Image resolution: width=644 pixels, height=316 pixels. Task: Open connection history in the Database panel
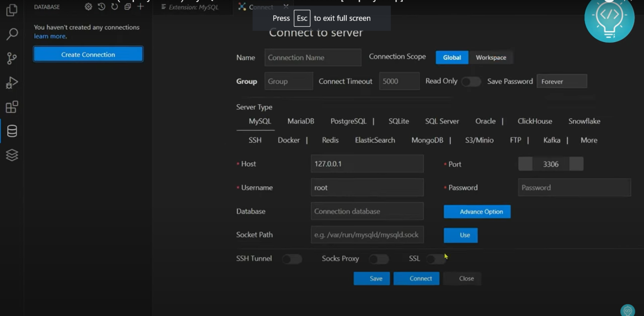click(x=101, y=7)
